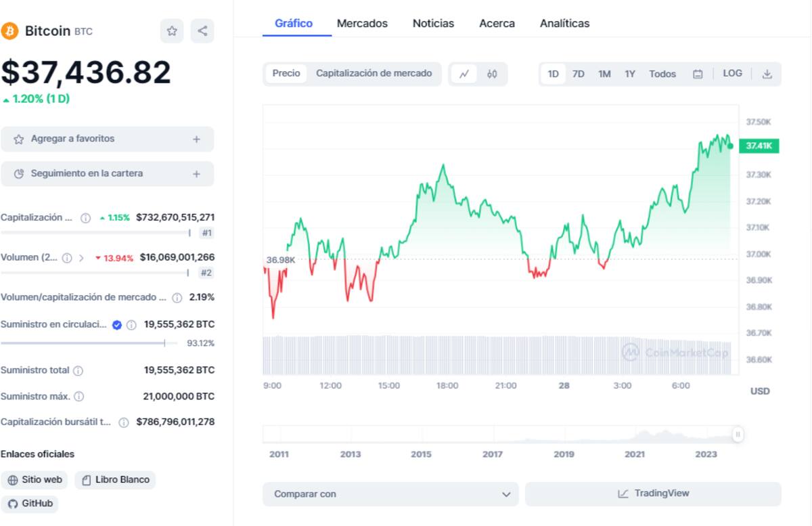The image size is (812, 526).
Task: Expand Agregar a favoritos plus option
Action: [x=196, y=139]
